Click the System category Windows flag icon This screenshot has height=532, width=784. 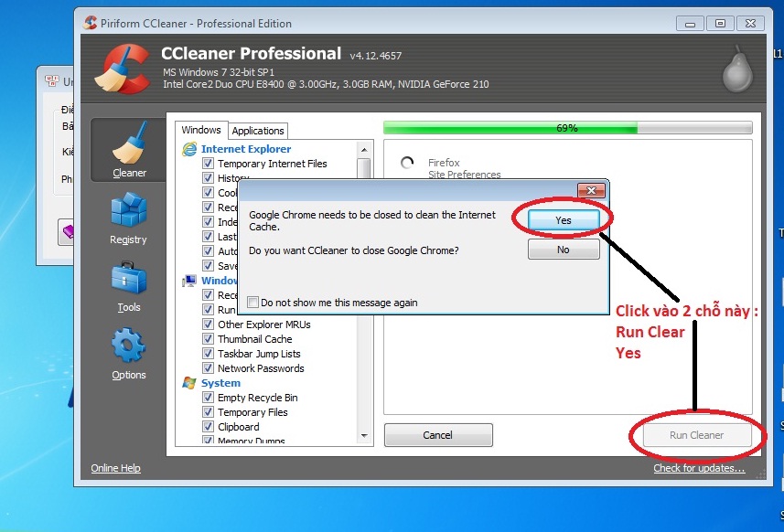click(x=189, y=383)
